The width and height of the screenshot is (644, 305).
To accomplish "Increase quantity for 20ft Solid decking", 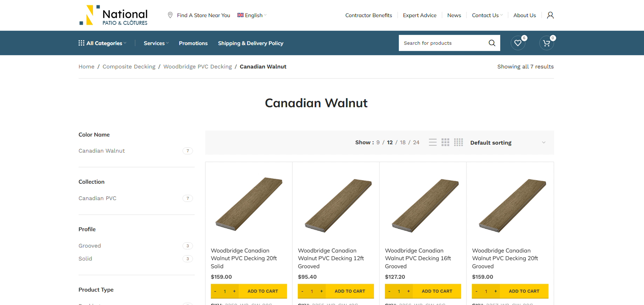I will [x=234, y=291].
